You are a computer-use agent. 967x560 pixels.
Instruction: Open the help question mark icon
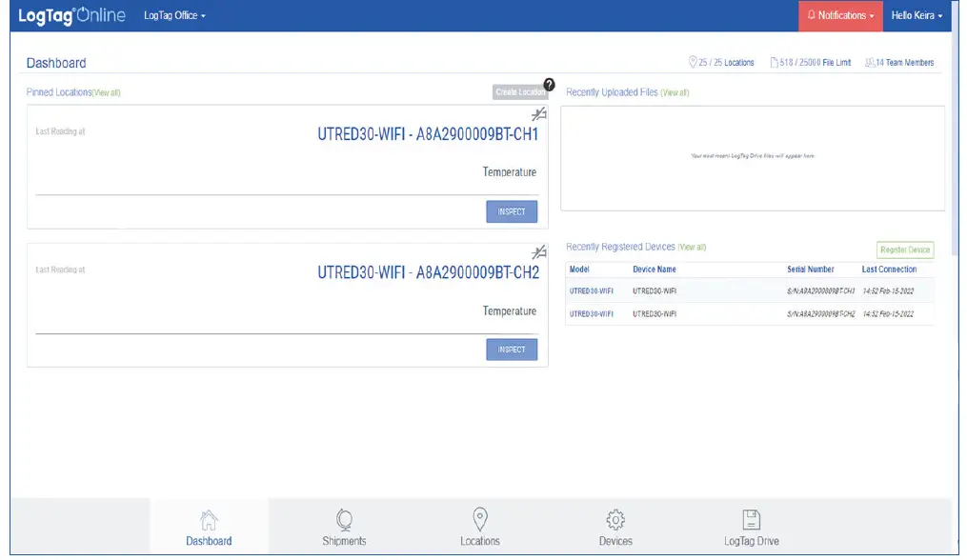[549, 85]
